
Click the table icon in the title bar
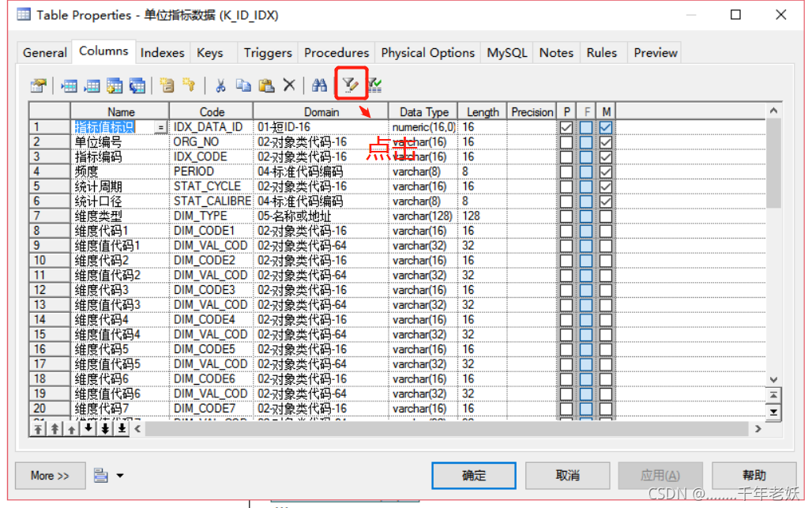[24, 14]
